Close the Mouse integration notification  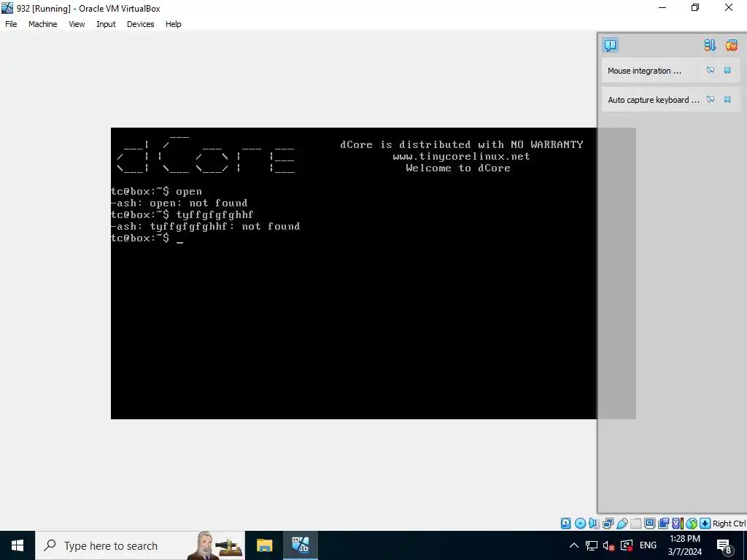[727, 71]
